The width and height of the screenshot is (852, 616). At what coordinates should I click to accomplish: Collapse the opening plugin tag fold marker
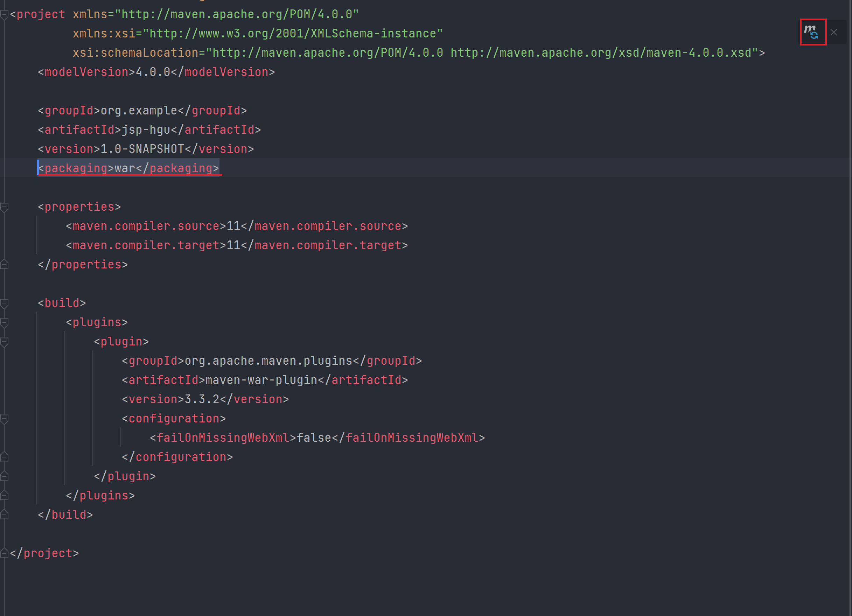4,342
